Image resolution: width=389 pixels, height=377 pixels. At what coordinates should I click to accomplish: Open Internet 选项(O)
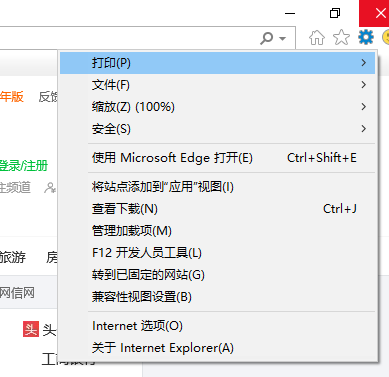217,326
